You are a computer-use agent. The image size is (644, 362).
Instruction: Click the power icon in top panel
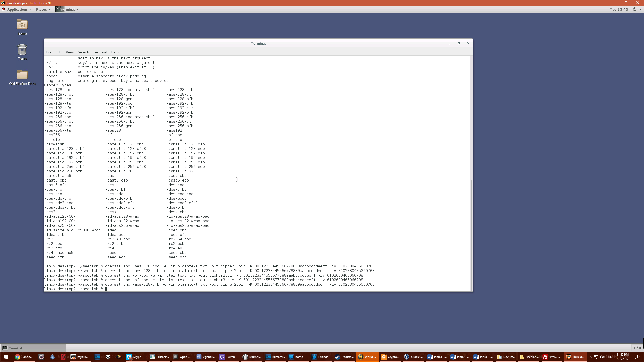(634, 9)
